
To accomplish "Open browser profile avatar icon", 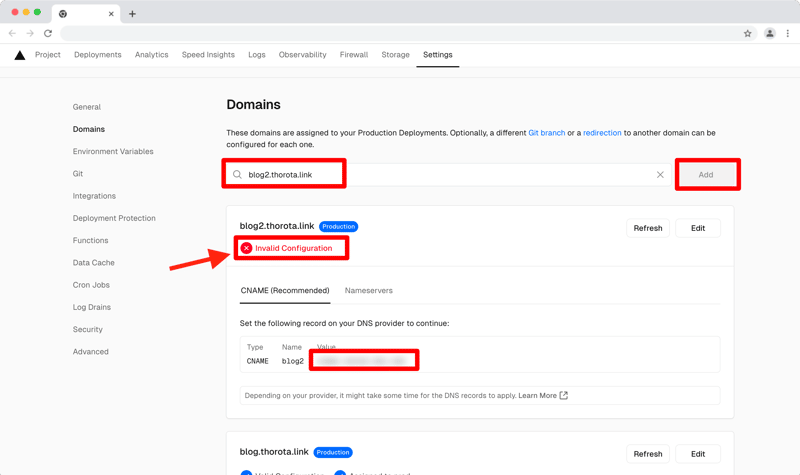I will click(x=769, y=34).
